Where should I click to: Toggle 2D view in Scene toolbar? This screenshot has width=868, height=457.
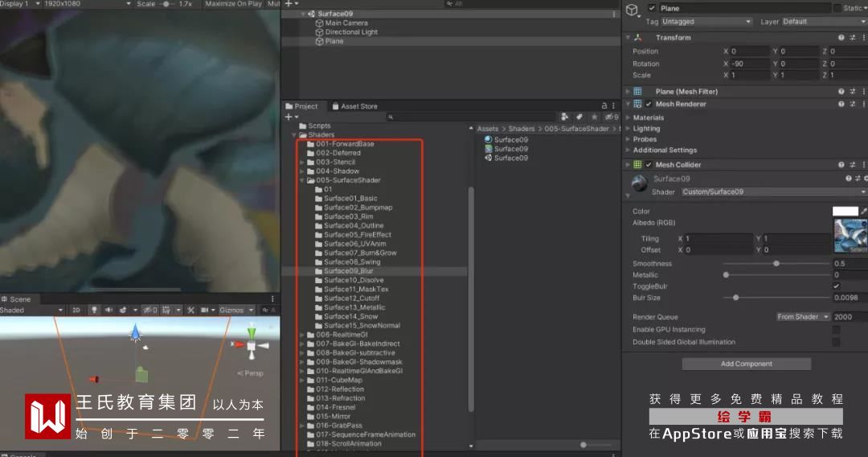click(77, 311)
